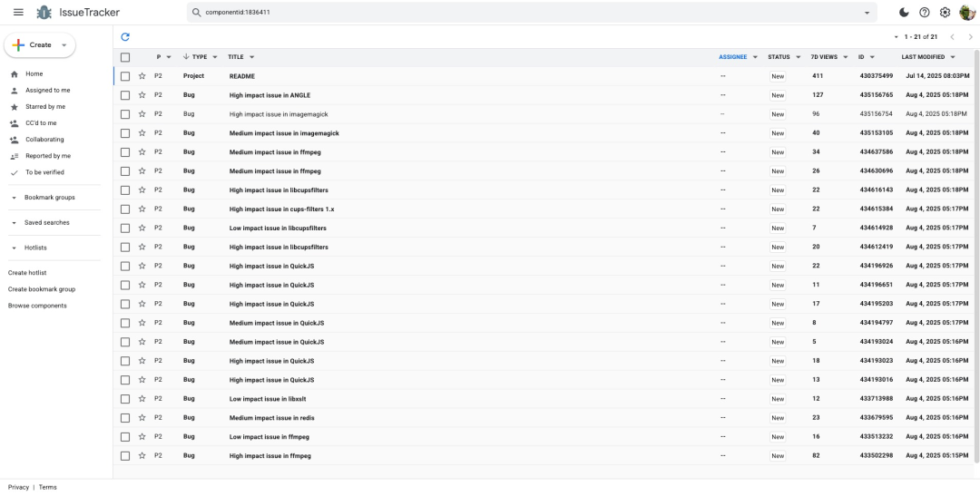
Task: Toggle dark mode moon icon
Action: pos(904,13)
